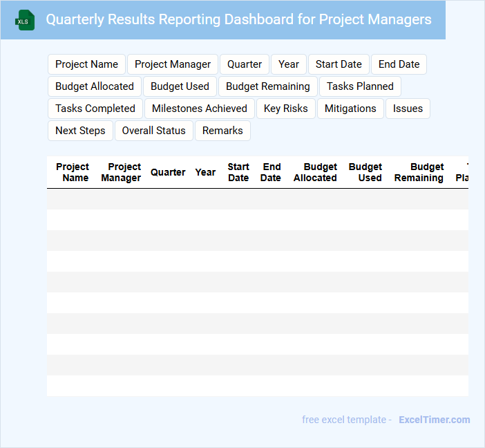Select the Project Name tag

click(x=86, y=64)
